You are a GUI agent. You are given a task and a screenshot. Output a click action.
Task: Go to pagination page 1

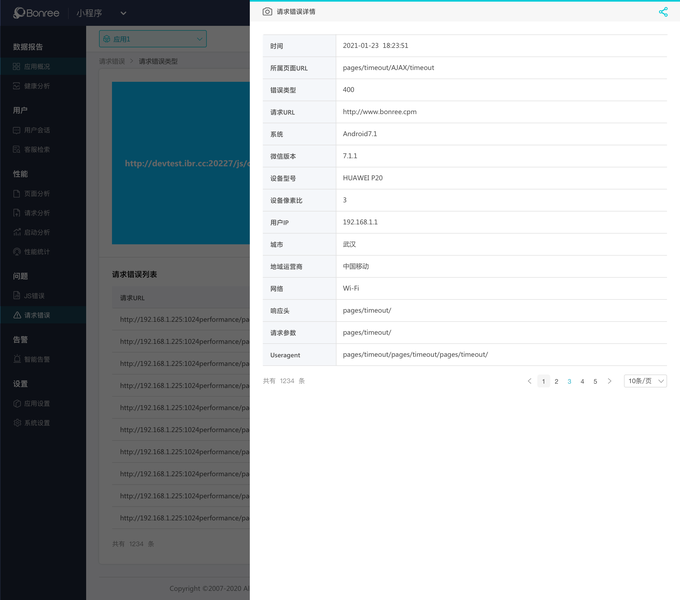point(543,381)
